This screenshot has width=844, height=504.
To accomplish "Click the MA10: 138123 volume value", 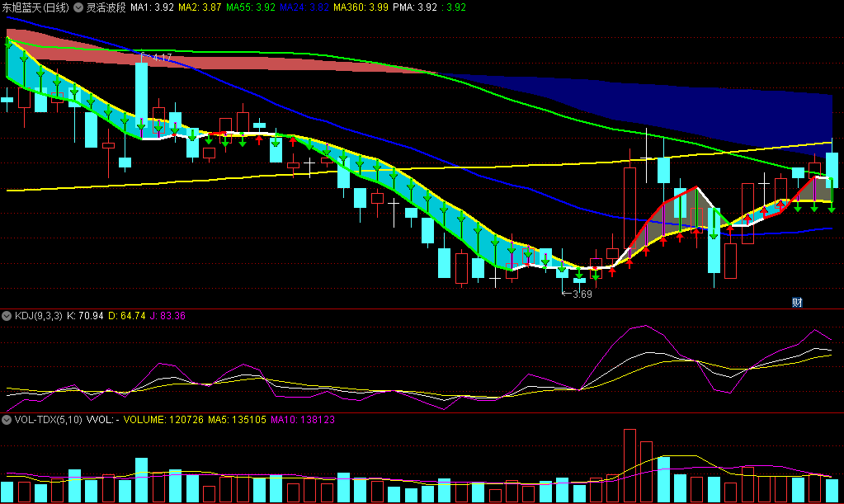I will point(303,420).
